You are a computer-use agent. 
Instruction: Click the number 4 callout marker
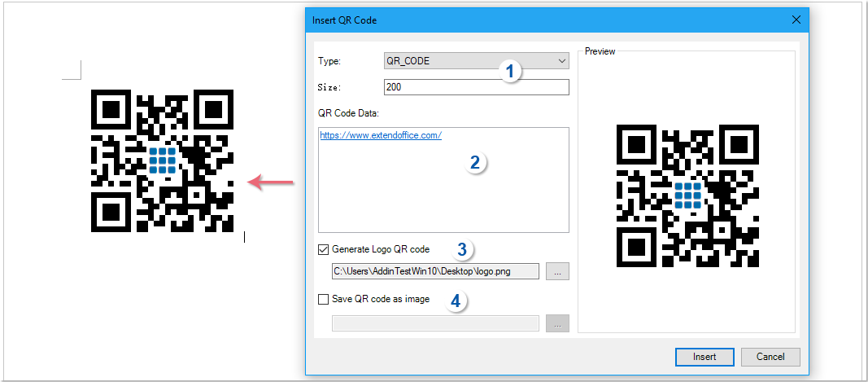click(456, 301)
